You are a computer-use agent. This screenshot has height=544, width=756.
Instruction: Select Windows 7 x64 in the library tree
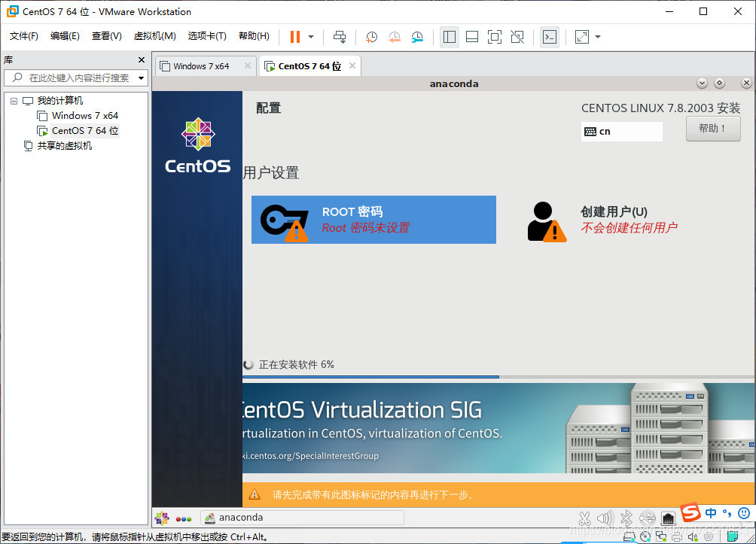coord(85,116)
